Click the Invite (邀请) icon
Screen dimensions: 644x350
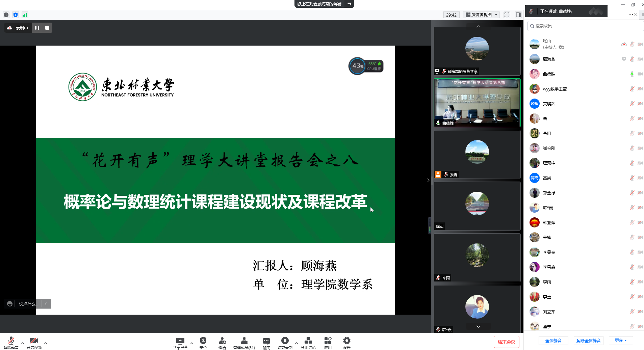(222, 341)
